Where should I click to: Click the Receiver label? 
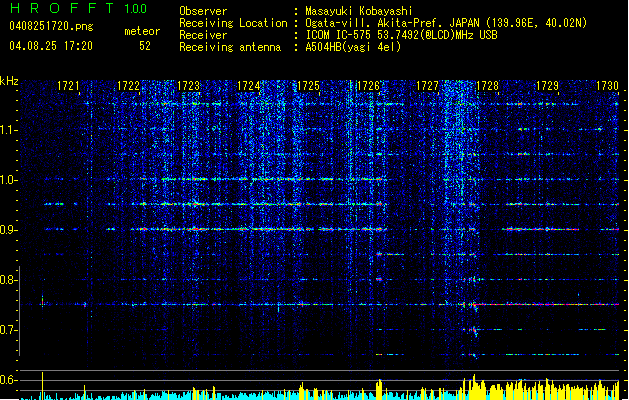pyautogui.click(x=203, y=35)
